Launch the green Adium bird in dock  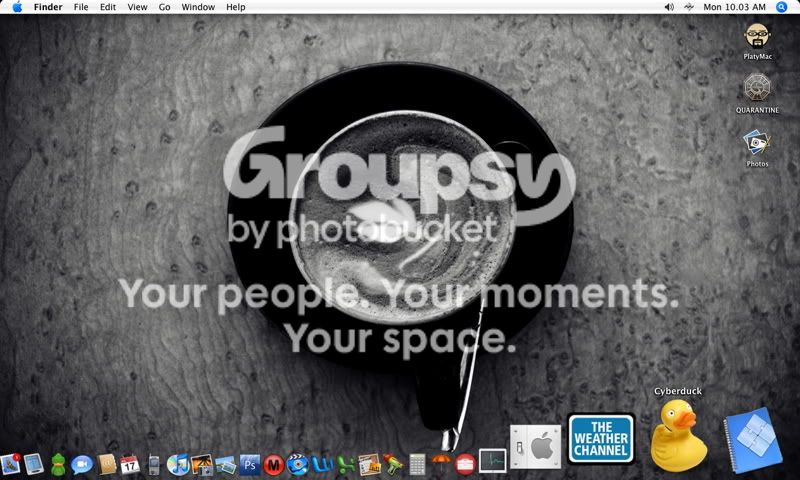(59, 465)
